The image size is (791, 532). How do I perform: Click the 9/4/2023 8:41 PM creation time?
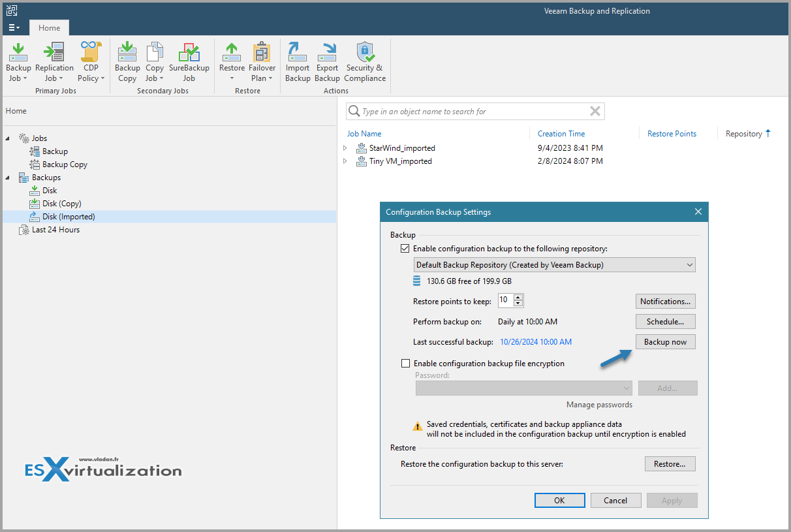570,148
